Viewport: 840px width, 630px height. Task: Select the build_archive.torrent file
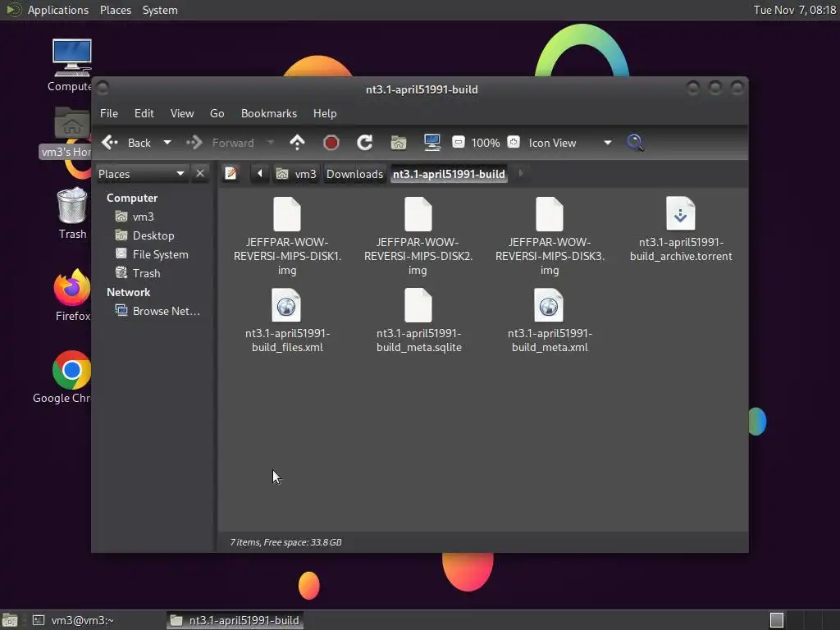click(x=681, y=230)
